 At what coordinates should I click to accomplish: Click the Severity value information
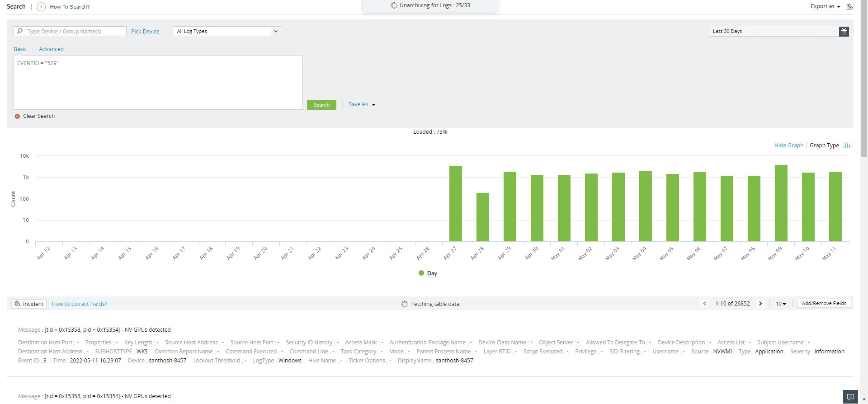(x=829, y=352)
